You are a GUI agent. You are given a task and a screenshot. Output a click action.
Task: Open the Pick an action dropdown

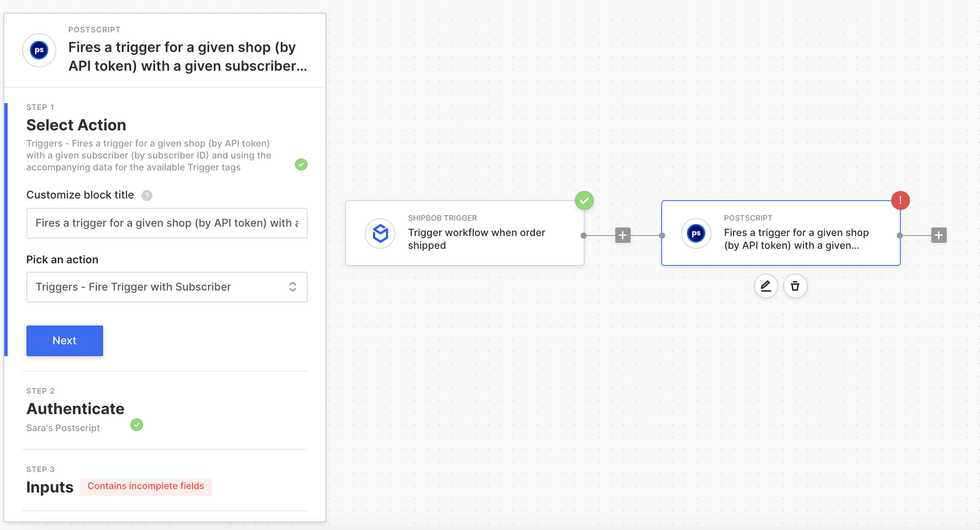[x=167, y=287]
